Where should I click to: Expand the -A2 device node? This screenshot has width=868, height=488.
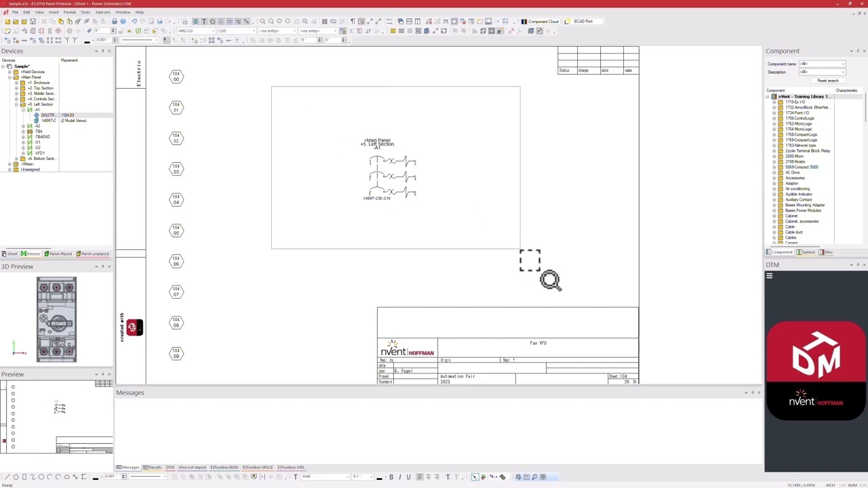[23, 126]
